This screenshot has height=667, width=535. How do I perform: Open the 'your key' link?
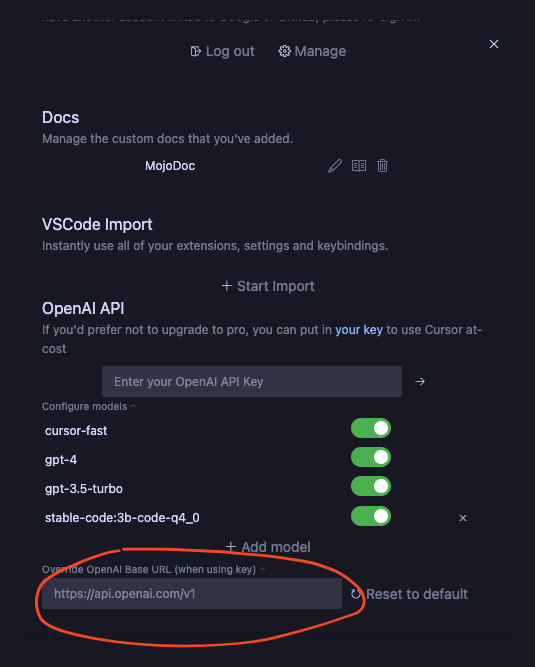359,330
